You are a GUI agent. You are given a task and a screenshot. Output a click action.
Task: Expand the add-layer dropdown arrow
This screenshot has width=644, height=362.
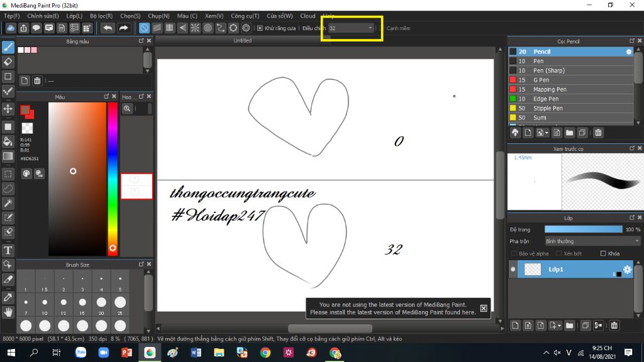pos(559,326)
